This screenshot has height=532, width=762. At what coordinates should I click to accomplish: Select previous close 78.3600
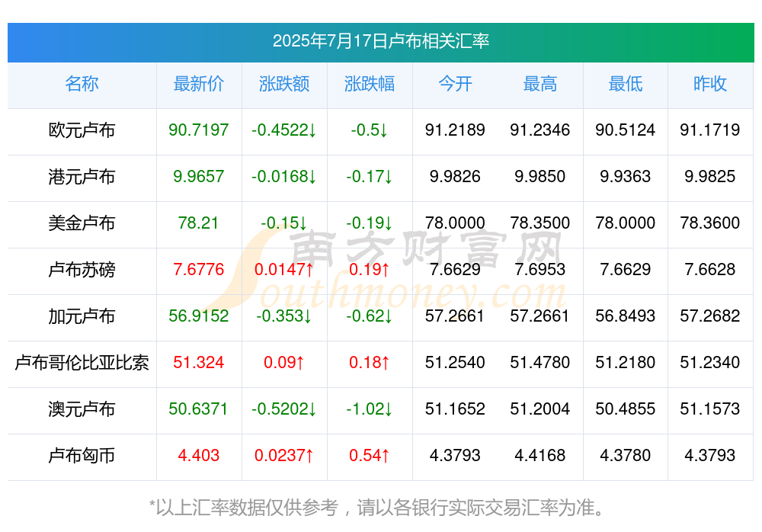coord(710,223)
